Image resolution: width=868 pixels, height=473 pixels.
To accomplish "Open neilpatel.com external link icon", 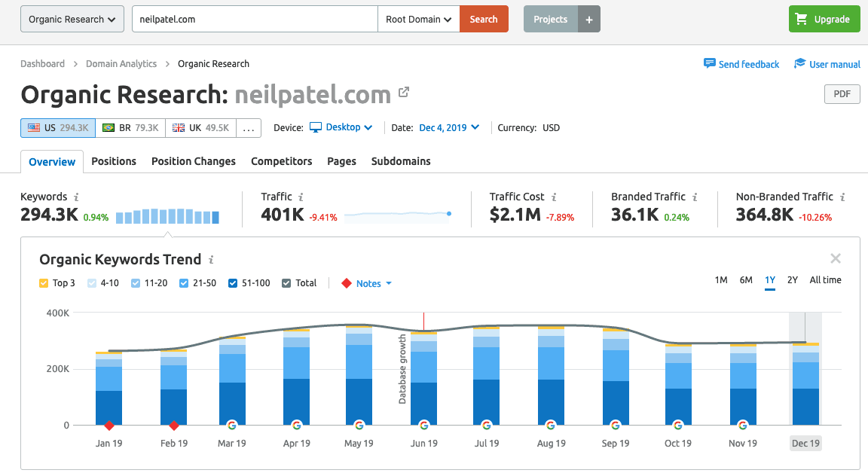I will pos(404,92).
